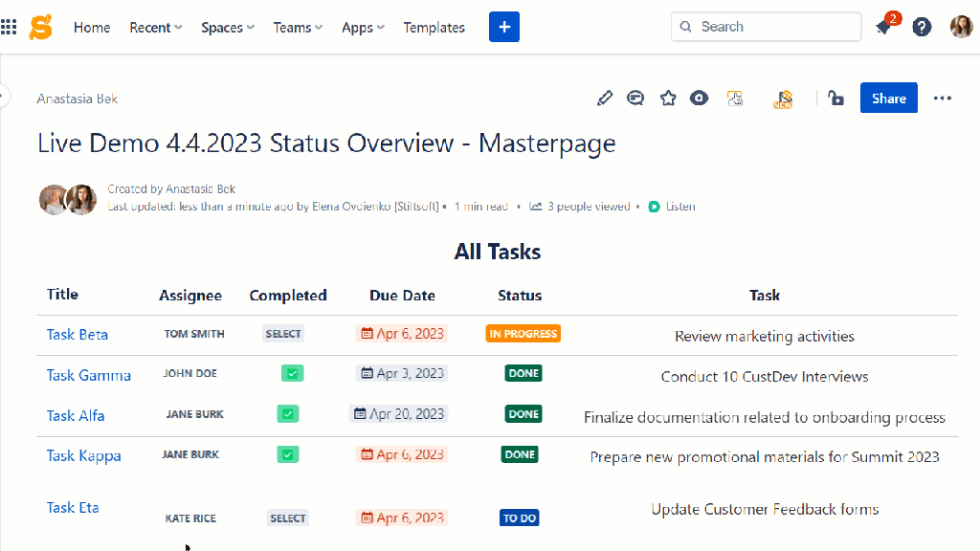Click the calendar icon in Task Kappa row
This screenshot has width=980, height=551.
click(367, 454)
